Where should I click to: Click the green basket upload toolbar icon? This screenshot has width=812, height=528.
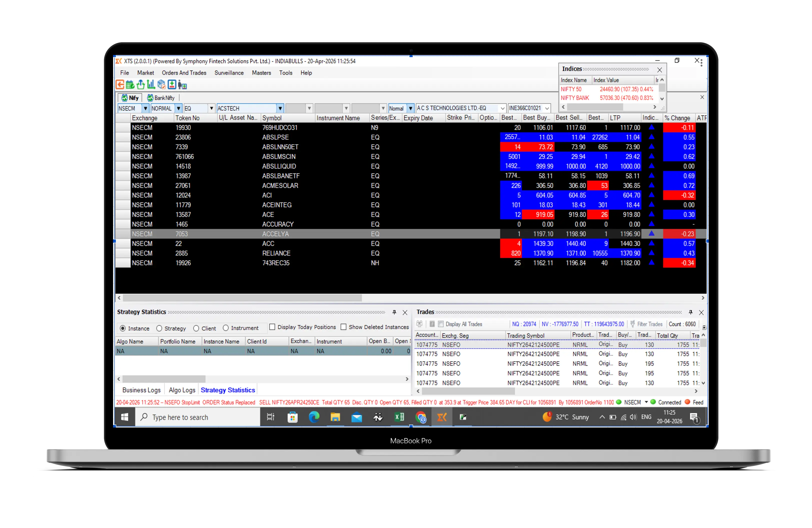point(141,84)
